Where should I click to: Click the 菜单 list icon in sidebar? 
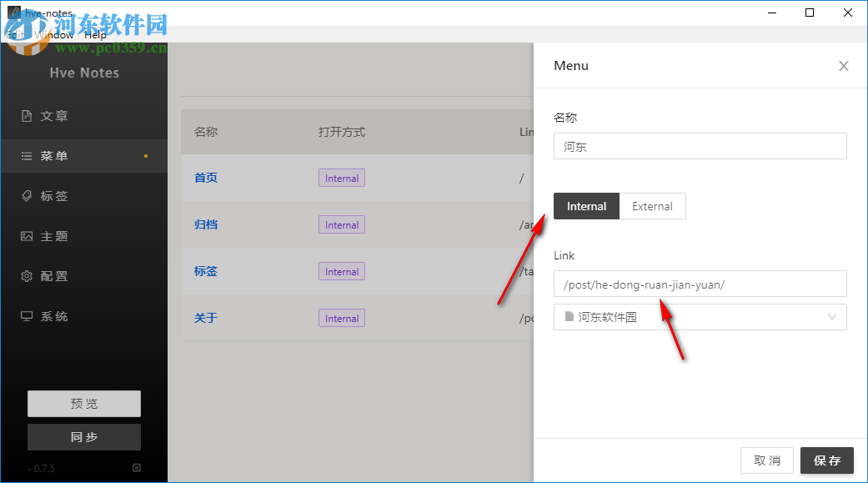tap(27, 156)
